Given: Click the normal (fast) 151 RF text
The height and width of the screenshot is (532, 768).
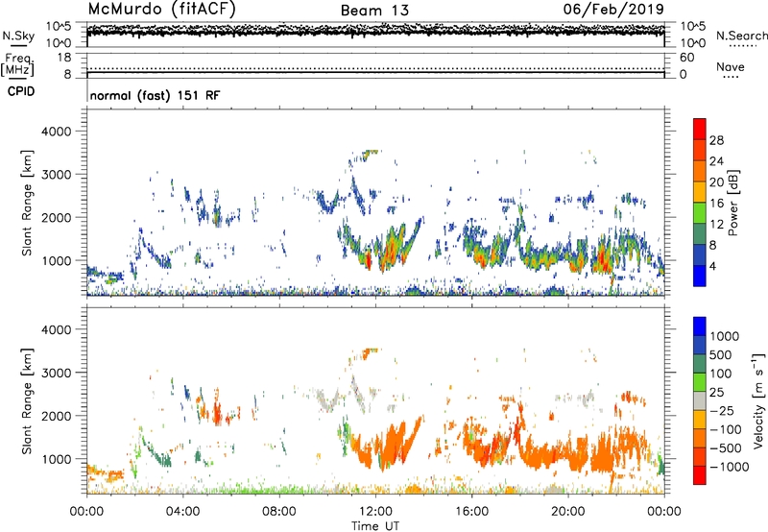Looking at the screenshot, I should pyautogui.click(x=155, y=95).
